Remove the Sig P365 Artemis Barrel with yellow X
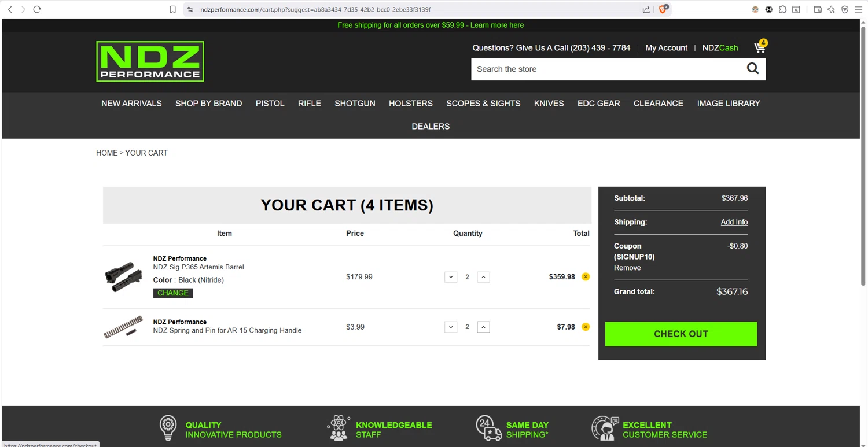This screenshot has width=868, height=447. coord(586,276)
